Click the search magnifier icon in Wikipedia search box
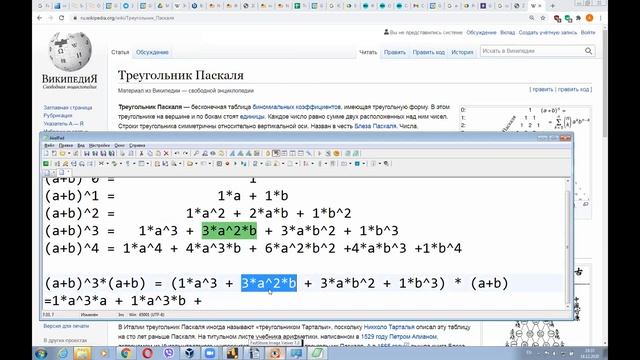Viewport: 640px width, 360px height. [x=588, y=51]
